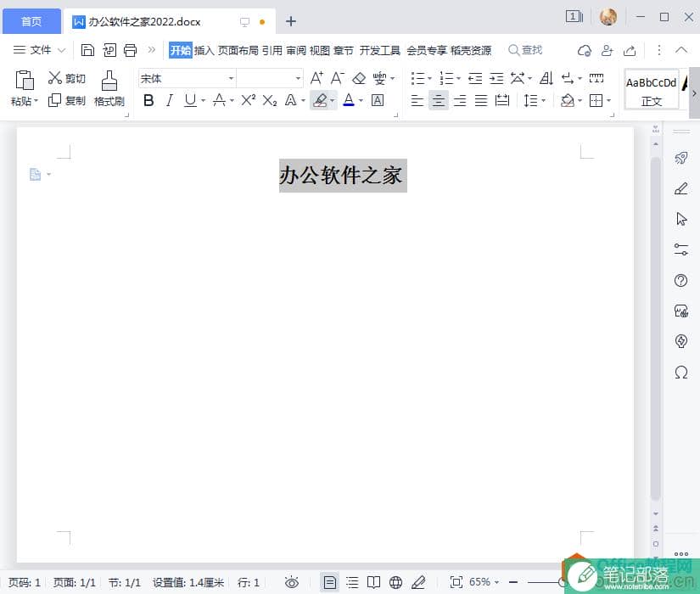The image size is (700, 594).
Task: Click the blue font color A swatch
Action: (349, 100)
